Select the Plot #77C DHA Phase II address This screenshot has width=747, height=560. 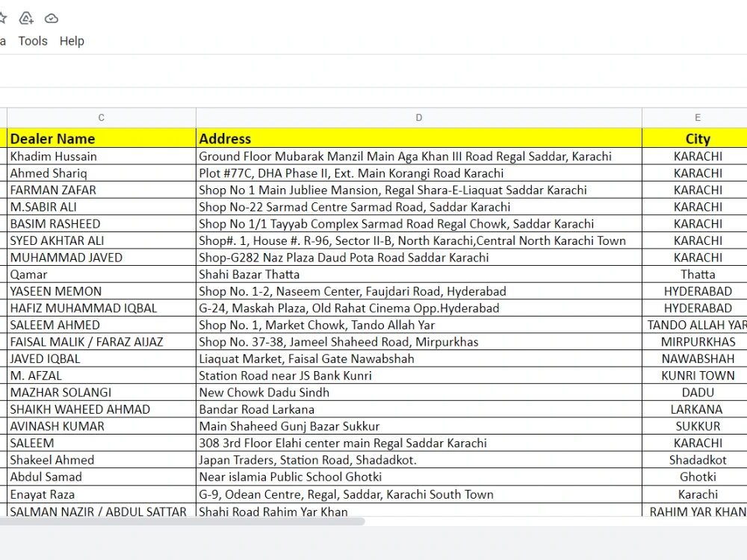pos(419,173)
